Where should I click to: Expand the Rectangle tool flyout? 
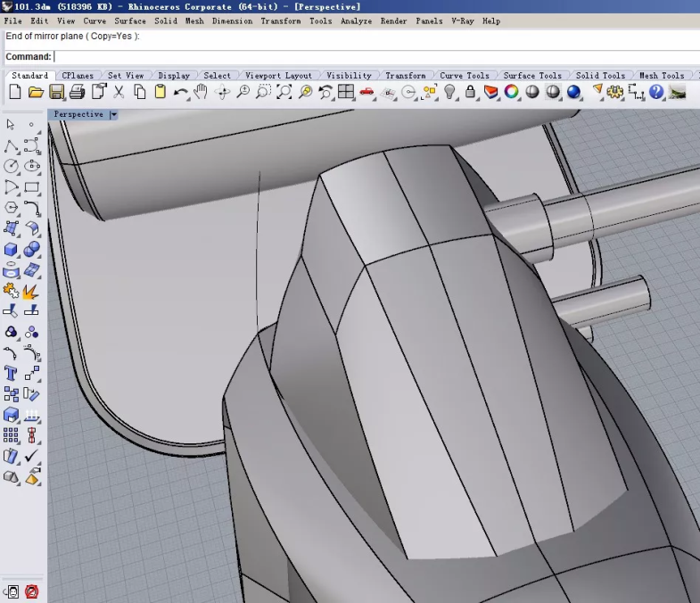click(x=32, y=187)
